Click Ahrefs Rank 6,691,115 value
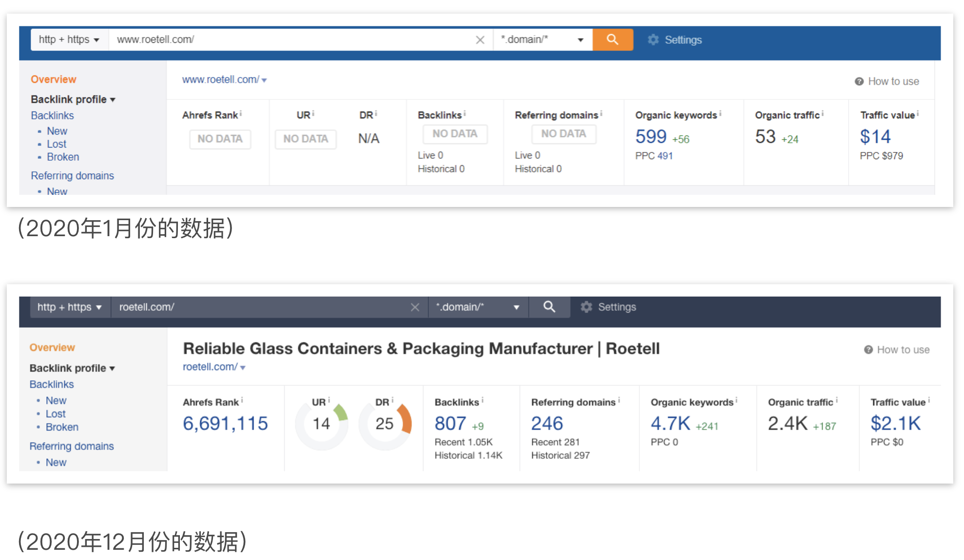This screenshot has height=560, width=964. point(225,424)
